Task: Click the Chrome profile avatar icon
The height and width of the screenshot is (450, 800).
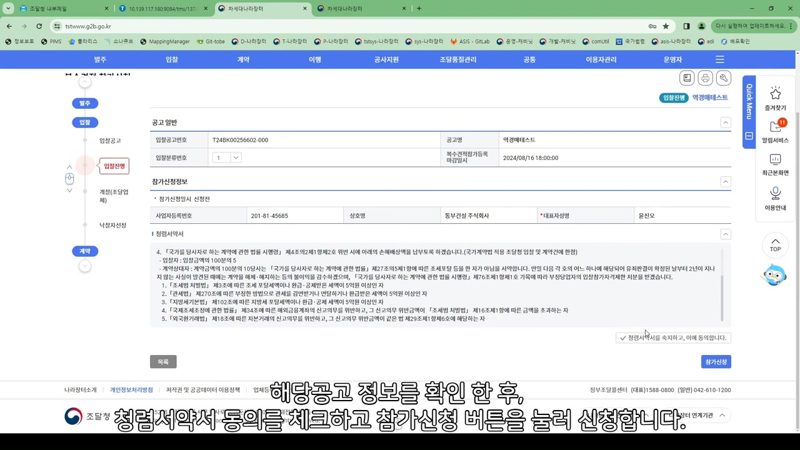Action: [x=702, y=26]
